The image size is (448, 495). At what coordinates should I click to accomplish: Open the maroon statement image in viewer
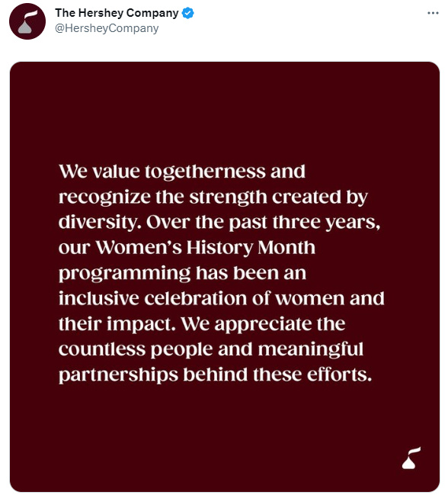point(225,277)
